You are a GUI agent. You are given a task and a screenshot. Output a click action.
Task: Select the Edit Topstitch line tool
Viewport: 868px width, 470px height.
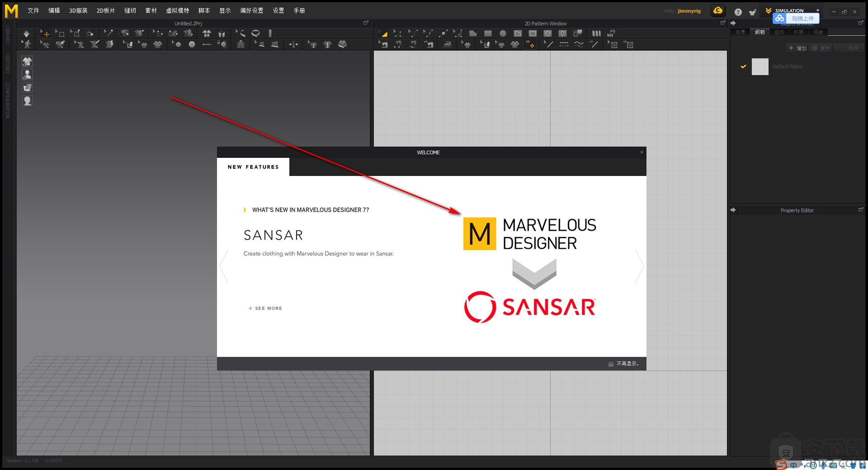548,44
